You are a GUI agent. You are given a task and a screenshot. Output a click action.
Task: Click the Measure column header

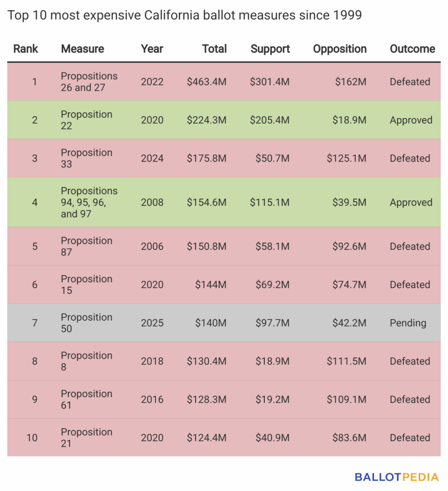click(83, 49)
